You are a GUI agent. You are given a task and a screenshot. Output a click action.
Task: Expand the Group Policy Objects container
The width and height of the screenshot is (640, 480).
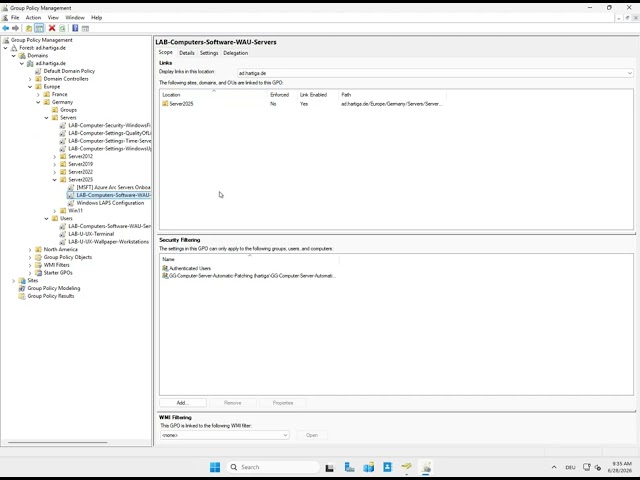point(30,257)
